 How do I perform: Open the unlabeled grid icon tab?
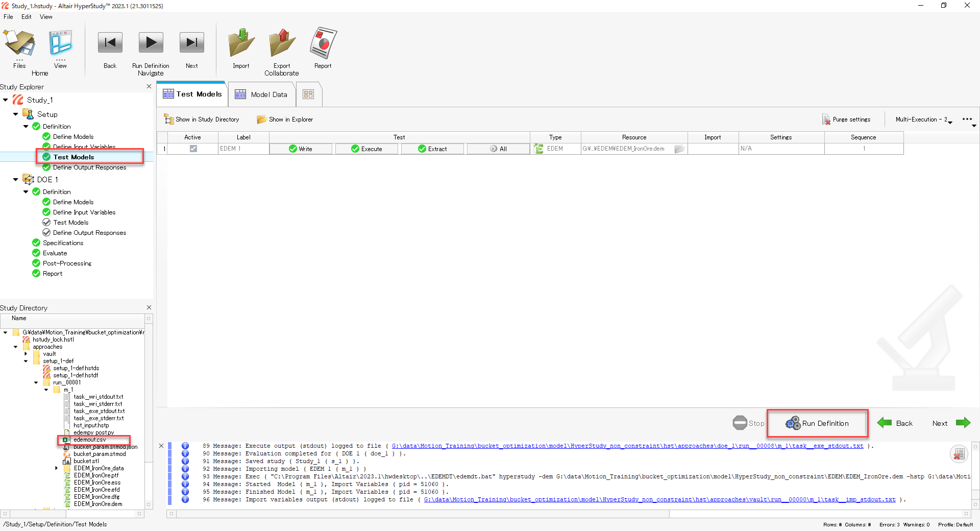click(308, 94)
